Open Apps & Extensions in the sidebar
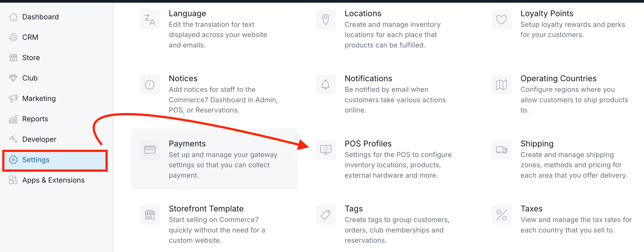 click(x=53, y=180)
